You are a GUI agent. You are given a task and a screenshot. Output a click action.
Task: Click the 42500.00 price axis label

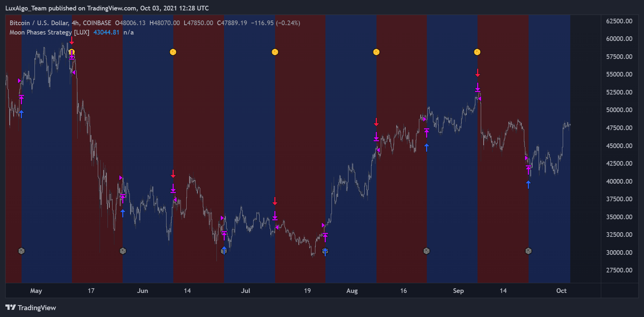point(619,164)
